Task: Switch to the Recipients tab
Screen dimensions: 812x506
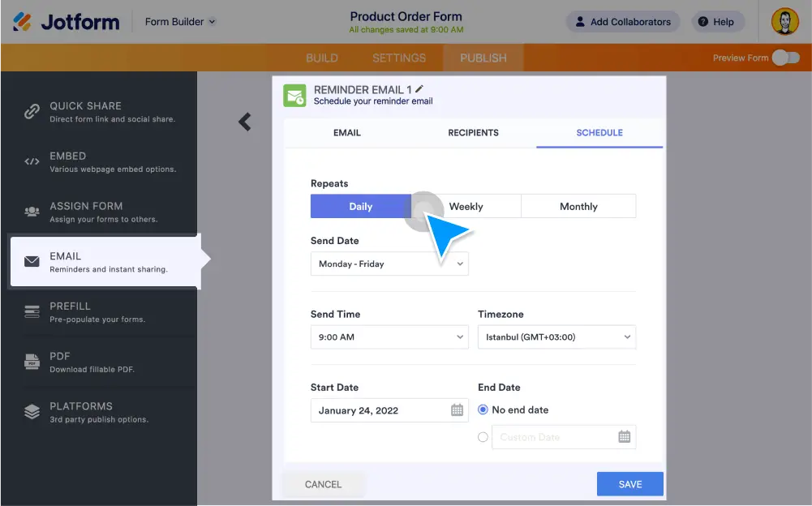Action: (473, 133)
